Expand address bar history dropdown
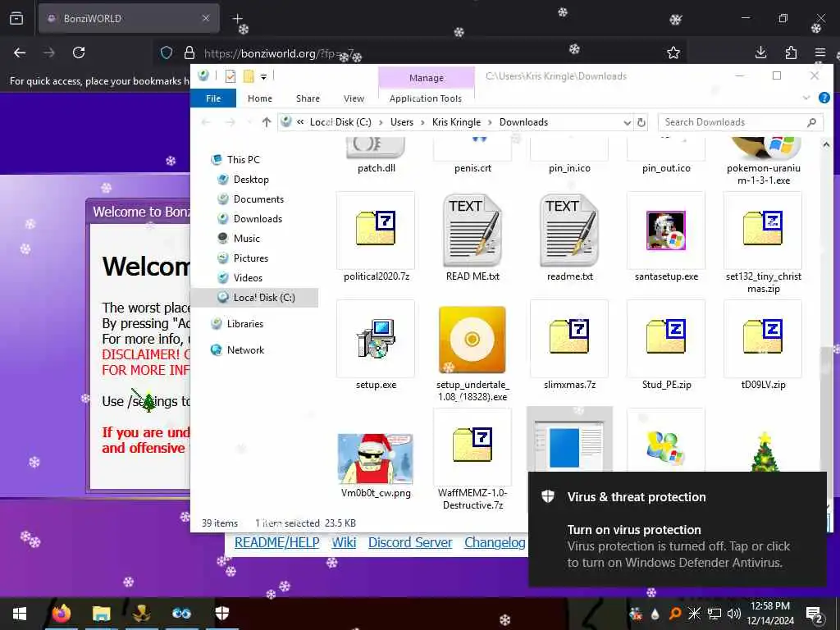Viewport: 840px width, 630px height. click(x=627, y=123)
